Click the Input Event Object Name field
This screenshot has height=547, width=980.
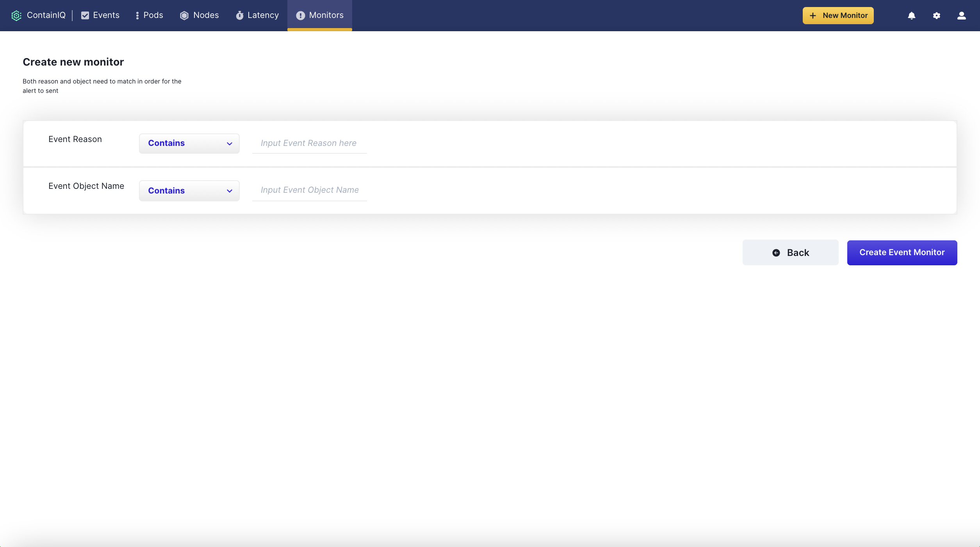309,190
